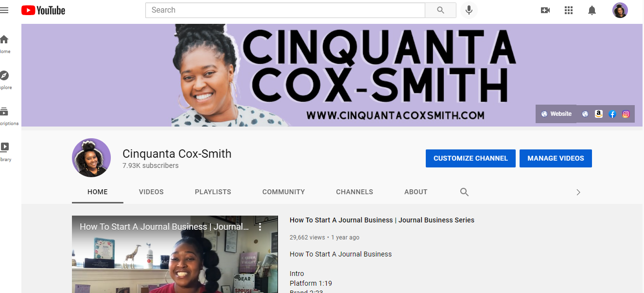Open the hamburger guide menu
Screen dimensions: 644x293
4,10
